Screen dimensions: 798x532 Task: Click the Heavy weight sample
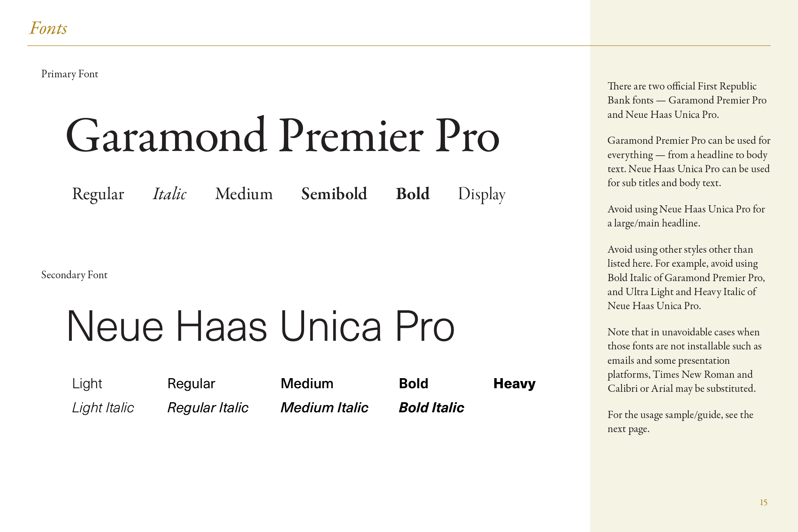(x=514, y=384)
